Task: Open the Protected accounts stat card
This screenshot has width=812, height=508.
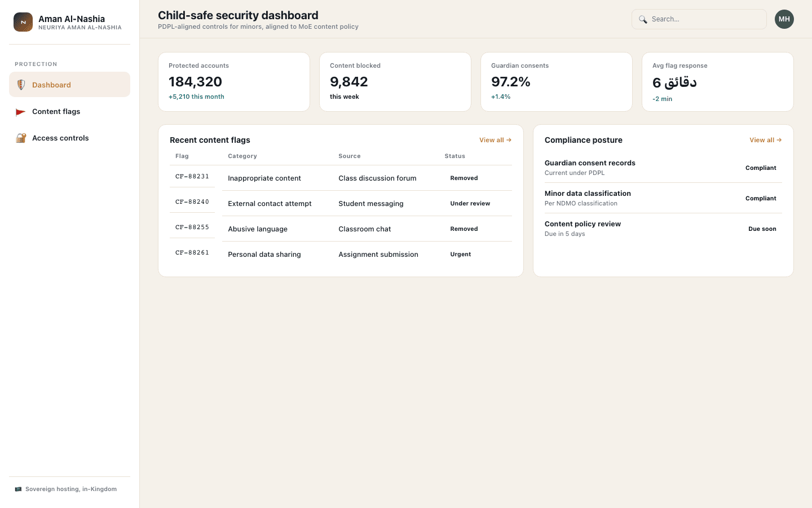Action: tap(234, 82)
